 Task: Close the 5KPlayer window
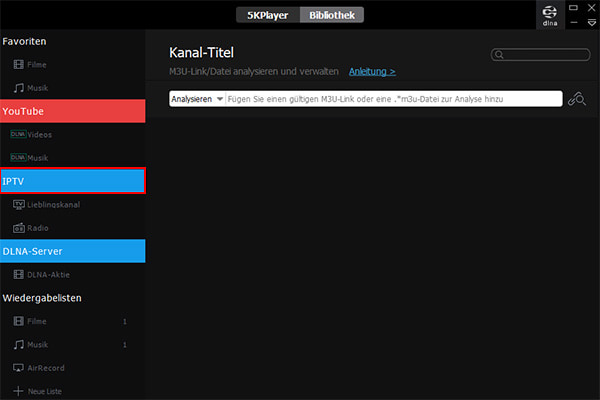tap(592, 7)
